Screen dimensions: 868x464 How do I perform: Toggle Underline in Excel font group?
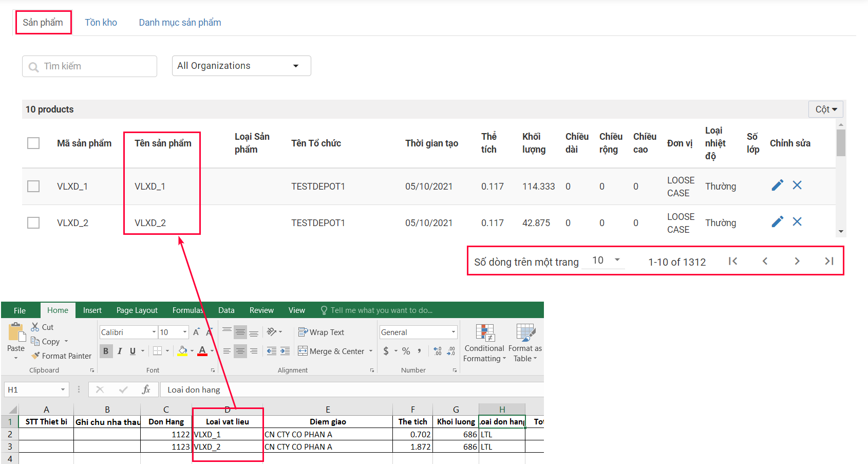(x=133, y=351)
